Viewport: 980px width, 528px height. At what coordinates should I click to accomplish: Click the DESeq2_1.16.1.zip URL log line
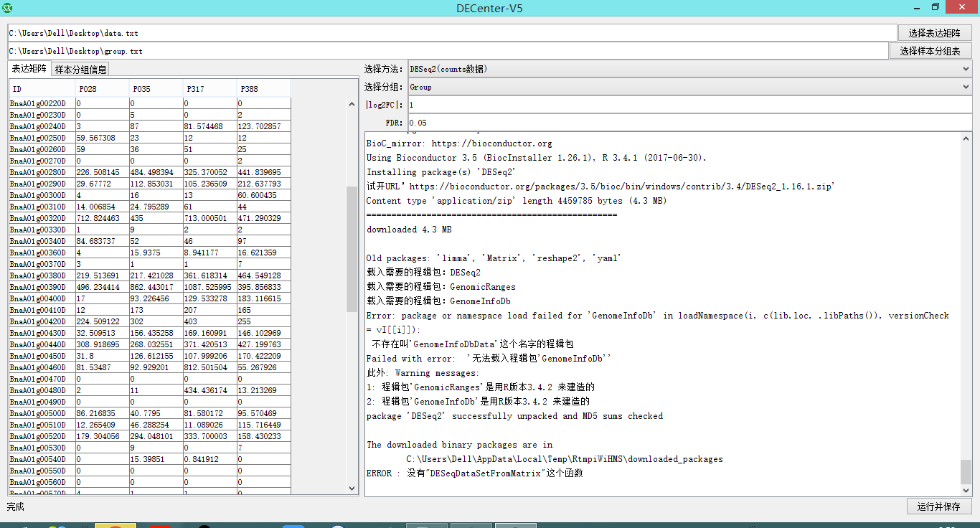[x=600, y=187]
